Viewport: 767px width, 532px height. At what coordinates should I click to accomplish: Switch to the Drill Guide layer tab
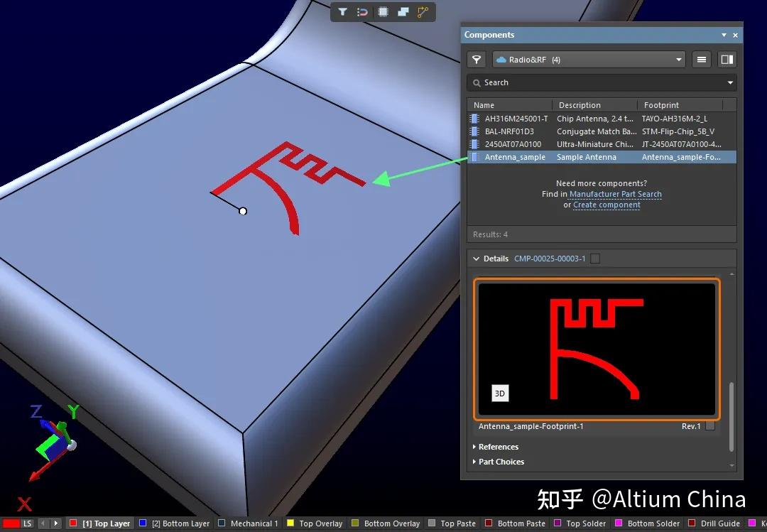[714, 523]
